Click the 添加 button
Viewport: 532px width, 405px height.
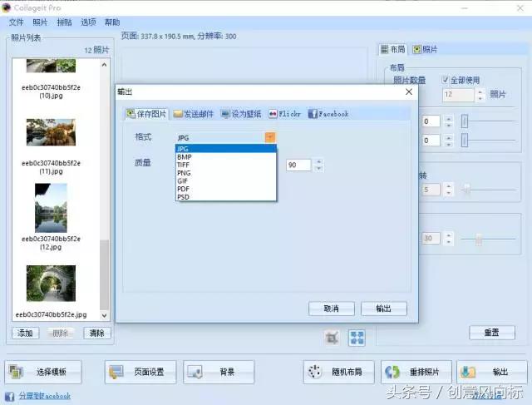[x=26, y=333]
